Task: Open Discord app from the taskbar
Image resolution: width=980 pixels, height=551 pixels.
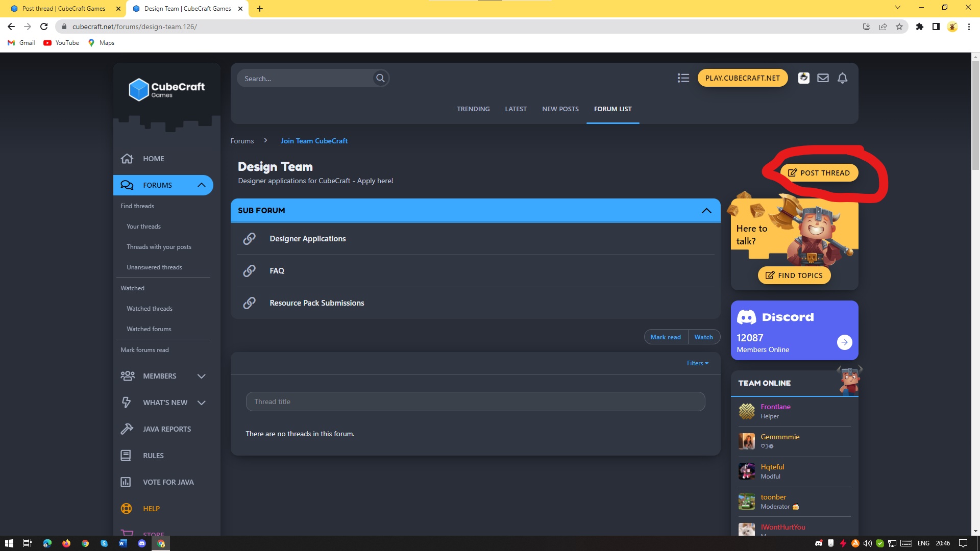Action: click(142, 543)
